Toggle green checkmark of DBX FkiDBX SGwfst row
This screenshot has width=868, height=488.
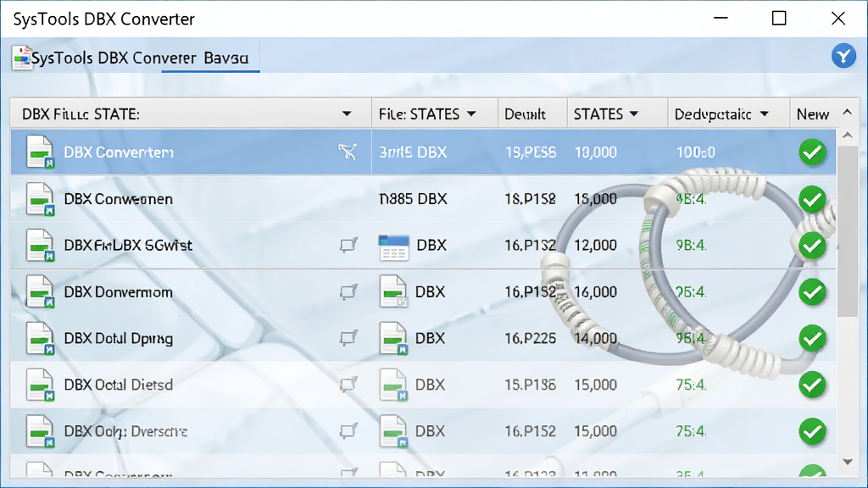(x=812, y=246)
